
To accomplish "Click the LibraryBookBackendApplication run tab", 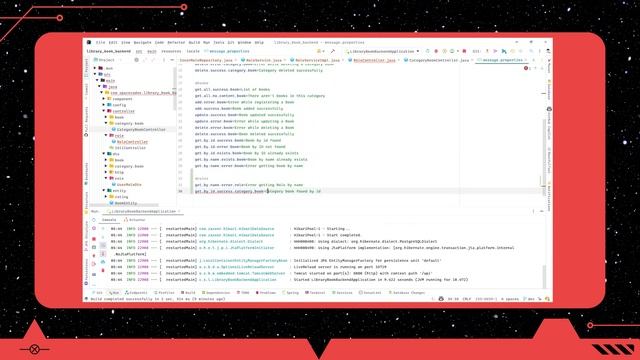I will 143,211.
